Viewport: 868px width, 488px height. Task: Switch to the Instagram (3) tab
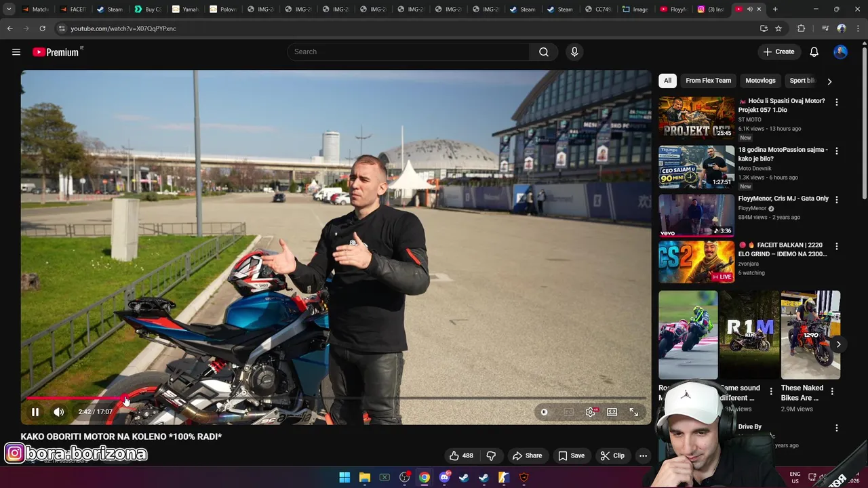coord(712,9)
